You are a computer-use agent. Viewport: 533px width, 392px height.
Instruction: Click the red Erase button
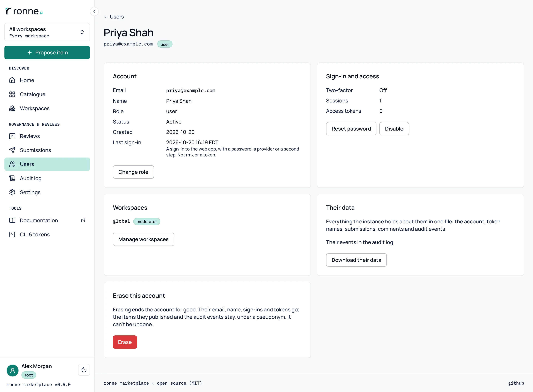pyautogui.click(x=125, y=342)
